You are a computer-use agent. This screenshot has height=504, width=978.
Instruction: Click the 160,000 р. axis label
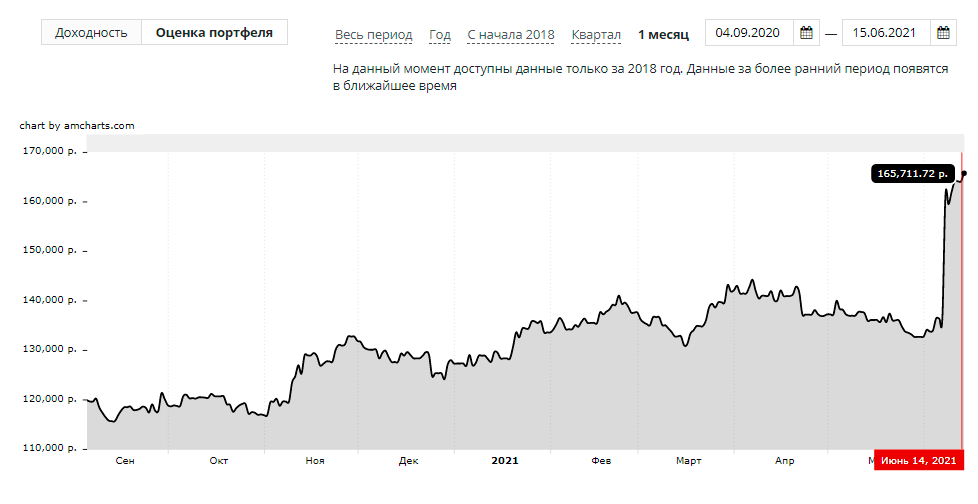pos(50,201)
